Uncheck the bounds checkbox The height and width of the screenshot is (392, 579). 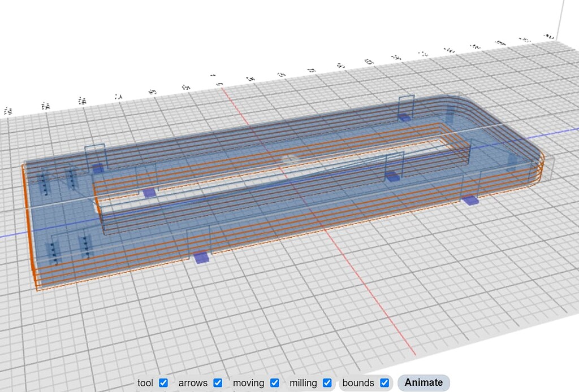click(x=384, y=382)
